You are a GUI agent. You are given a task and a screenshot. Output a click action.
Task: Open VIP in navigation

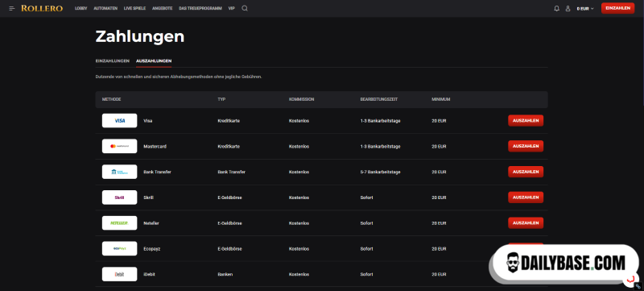[232, 8]
